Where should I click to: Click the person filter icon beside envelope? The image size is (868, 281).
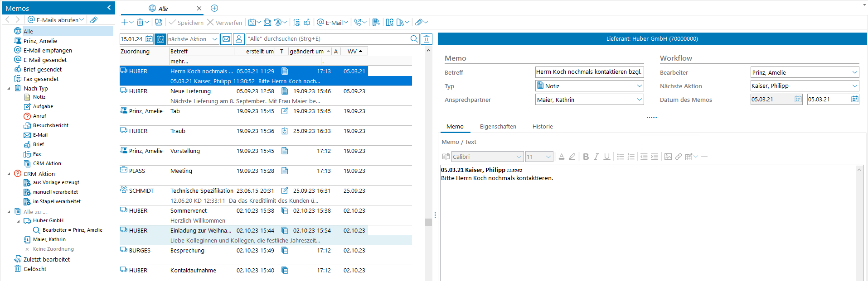239,39
